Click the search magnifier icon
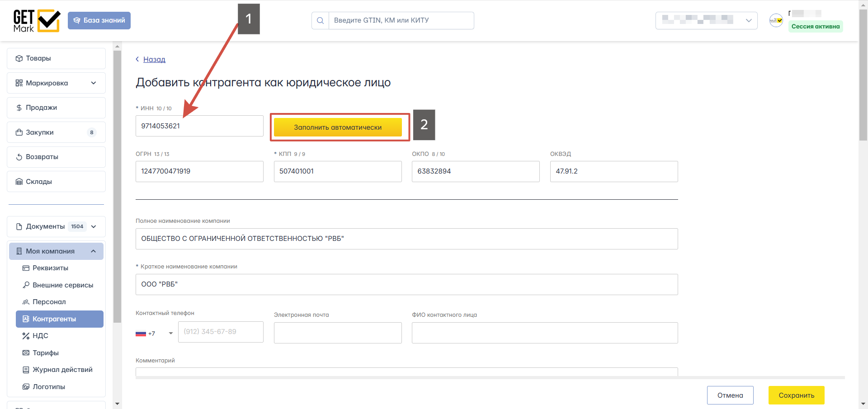 320,20
